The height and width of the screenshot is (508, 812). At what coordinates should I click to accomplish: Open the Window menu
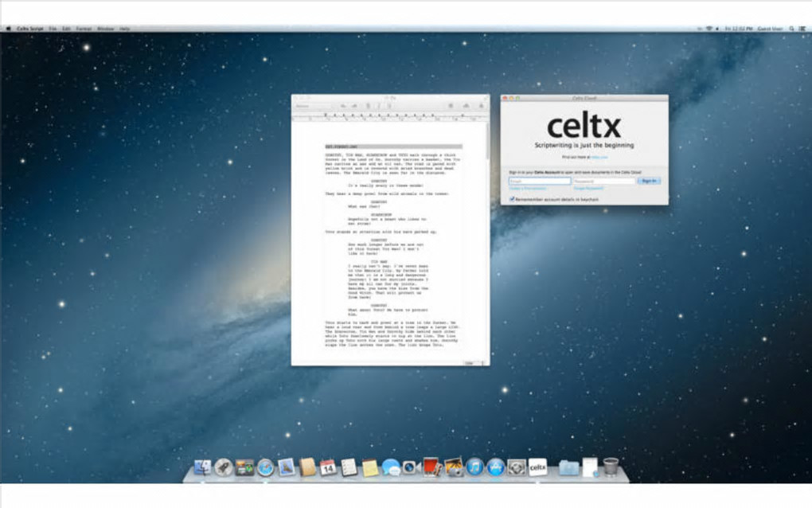click(x=106, y=29)
